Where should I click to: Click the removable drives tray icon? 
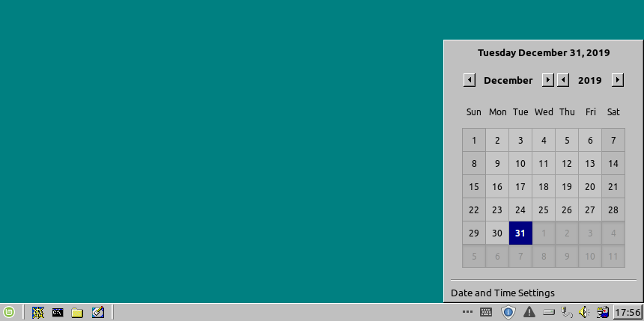coord(548,312)
